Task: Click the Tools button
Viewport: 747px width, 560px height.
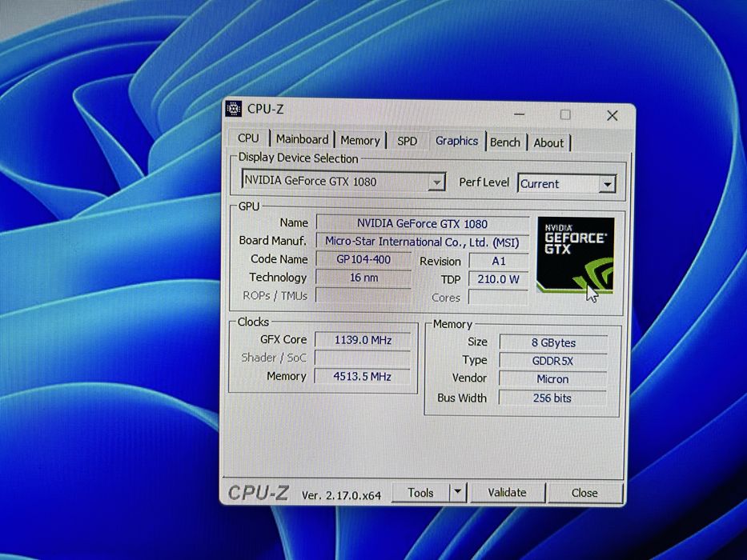Action: click(420, 492)
